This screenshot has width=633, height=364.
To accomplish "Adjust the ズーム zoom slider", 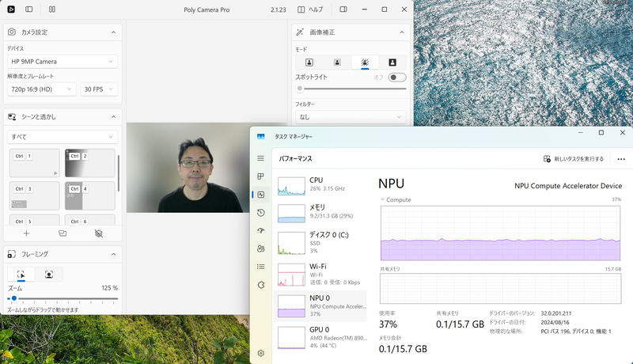I will 63,298.
